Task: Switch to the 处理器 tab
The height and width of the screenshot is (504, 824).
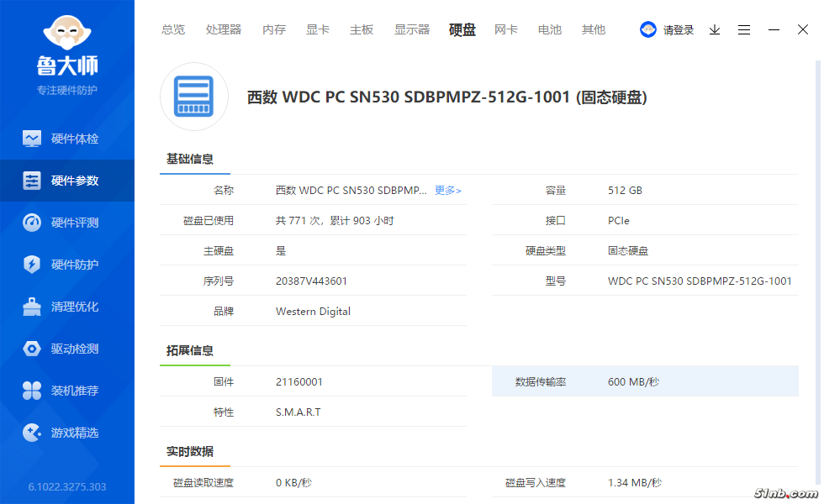Action: [224, 29]
